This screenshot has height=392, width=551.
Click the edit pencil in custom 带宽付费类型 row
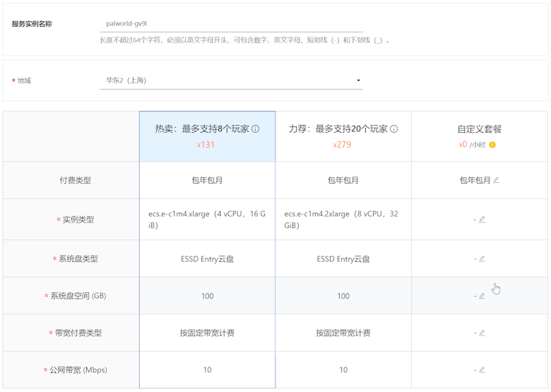point(482,333)
